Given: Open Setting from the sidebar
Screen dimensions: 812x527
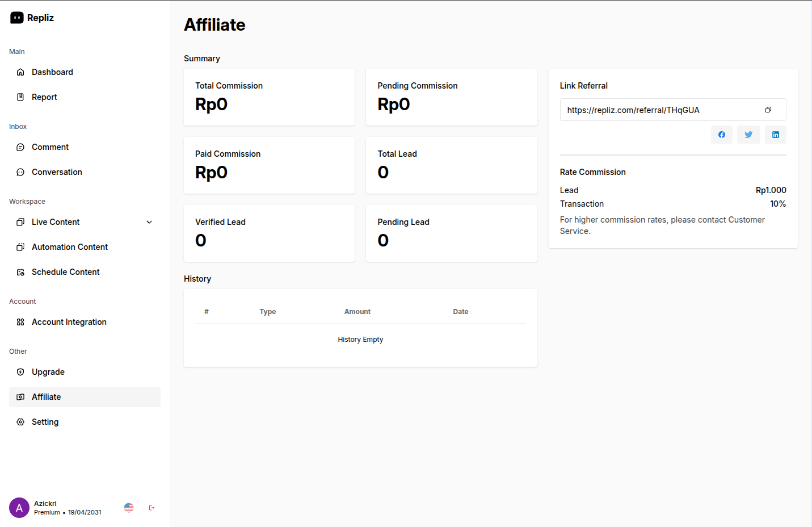Looking at the screenshot, I should (45, 422).
